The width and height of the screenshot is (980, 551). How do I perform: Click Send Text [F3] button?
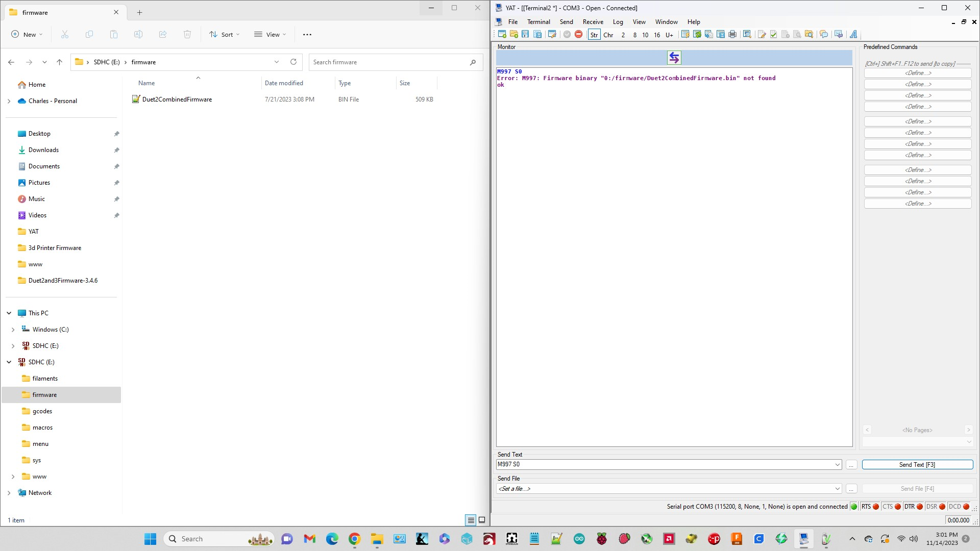tap(917, 465)
